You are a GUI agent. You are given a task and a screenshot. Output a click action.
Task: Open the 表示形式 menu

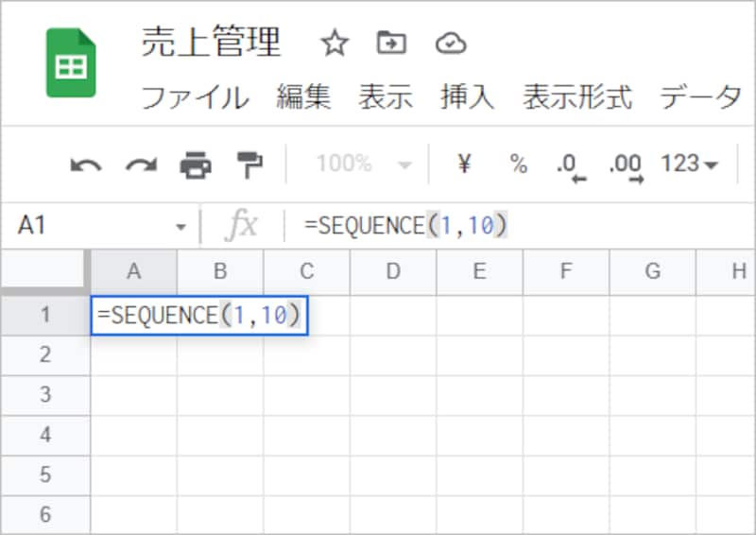point(577,96)
